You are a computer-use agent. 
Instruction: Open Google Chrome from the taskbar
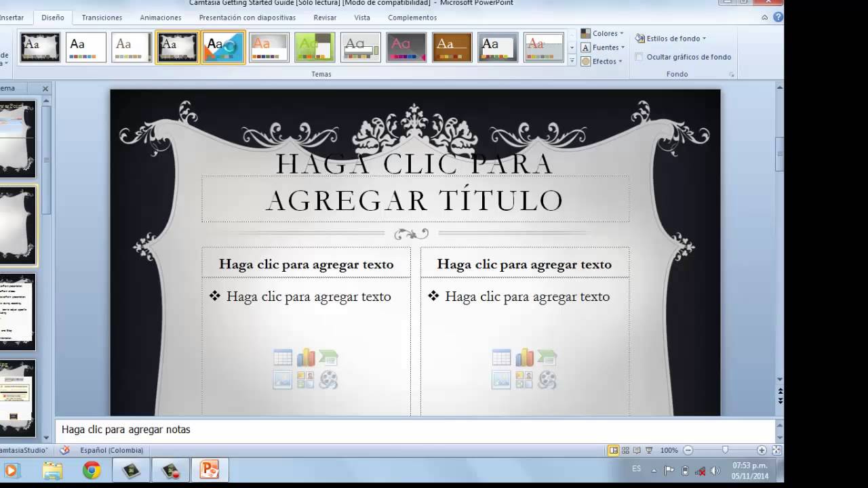point(92,470)
